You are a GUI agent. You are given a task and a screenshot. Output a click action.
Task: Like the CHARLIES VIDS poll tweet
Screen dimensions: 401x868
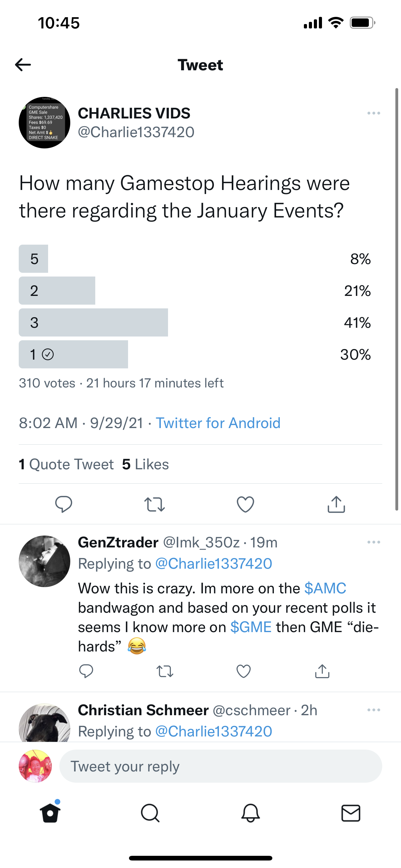tap(245, 504)
